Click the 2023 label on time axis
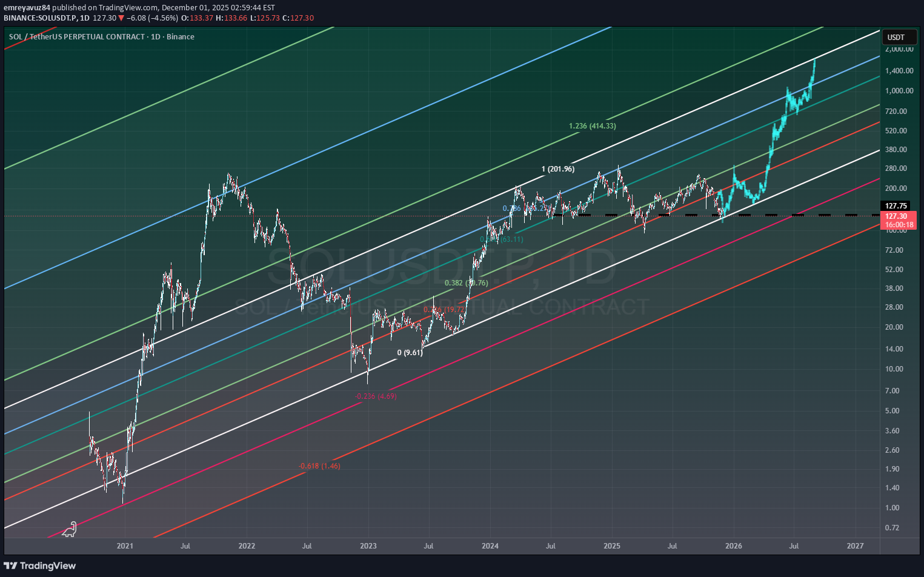The width and height of the screenshot is (924, 577). [x=368, y=546]
